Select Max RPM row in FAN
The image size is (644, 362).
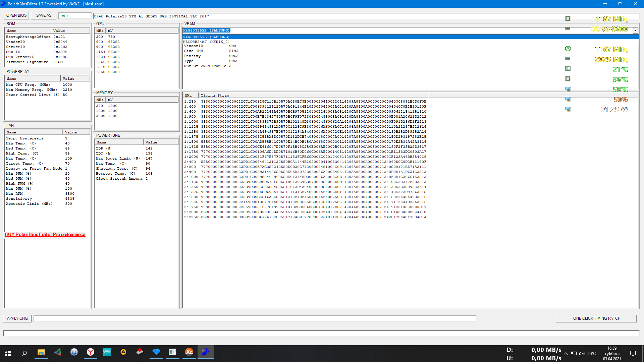(x=47, y=193)
